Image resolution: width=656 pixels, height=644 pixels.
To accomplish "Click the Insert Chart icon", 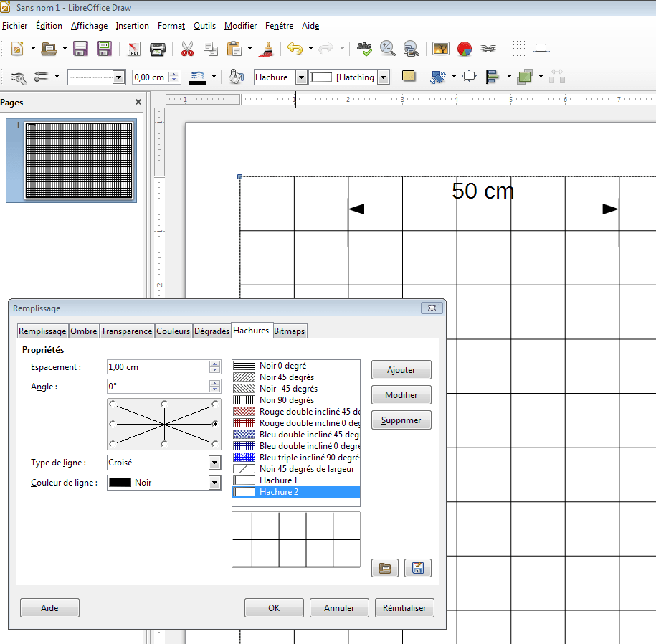I will tap(464, 49).
